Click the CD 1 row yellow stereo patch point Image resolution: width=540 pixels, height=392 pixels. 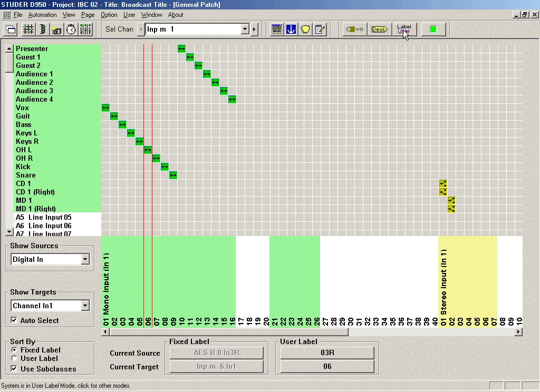pos(443,183)
